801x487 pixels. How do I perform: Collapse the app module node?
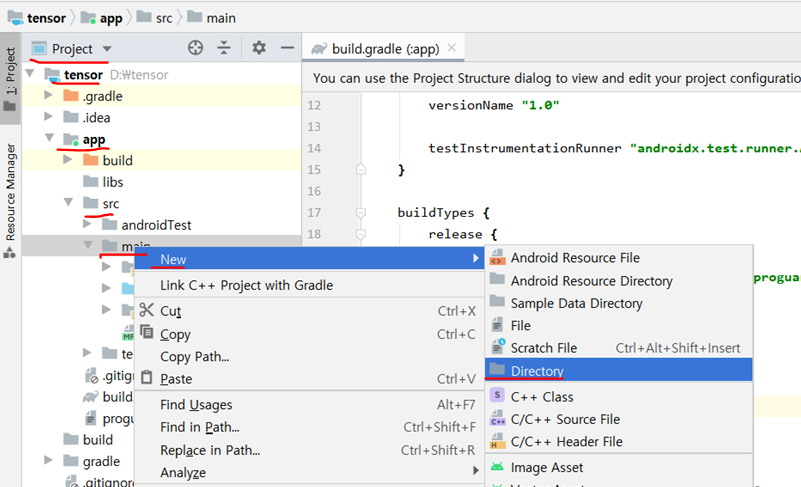[x=50, y=138]
